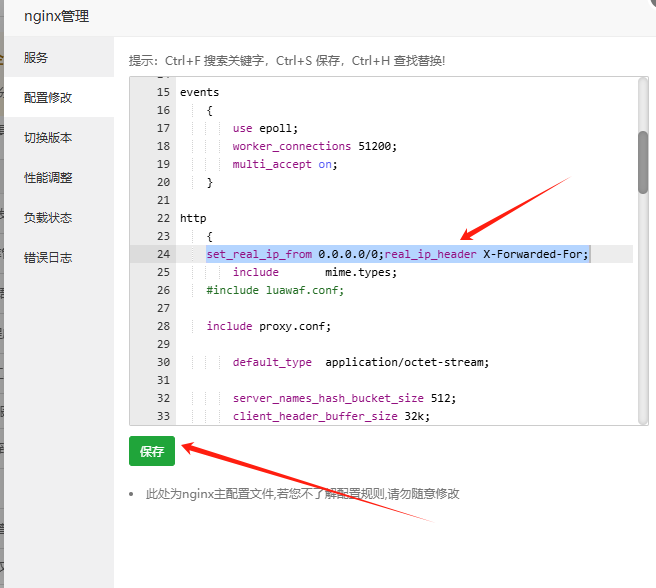Click the green 保存 button
The height and width of the screenshot is (588, 656).
pos(152,451)
